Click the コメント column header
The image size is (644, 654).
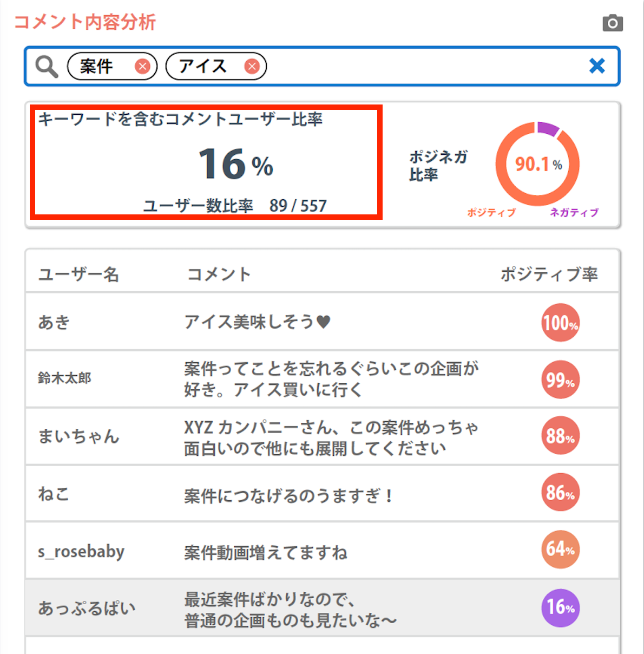pos(219,274)
